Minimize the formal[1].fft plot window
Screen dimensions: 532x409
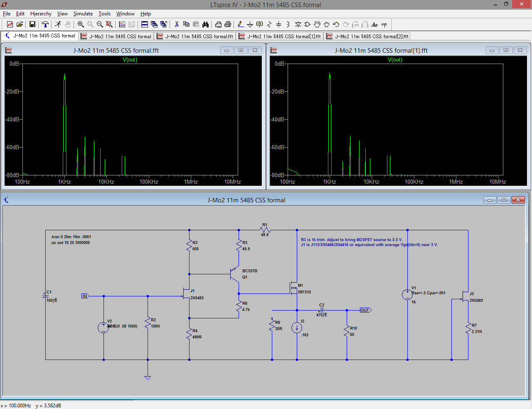click(492, 50)
